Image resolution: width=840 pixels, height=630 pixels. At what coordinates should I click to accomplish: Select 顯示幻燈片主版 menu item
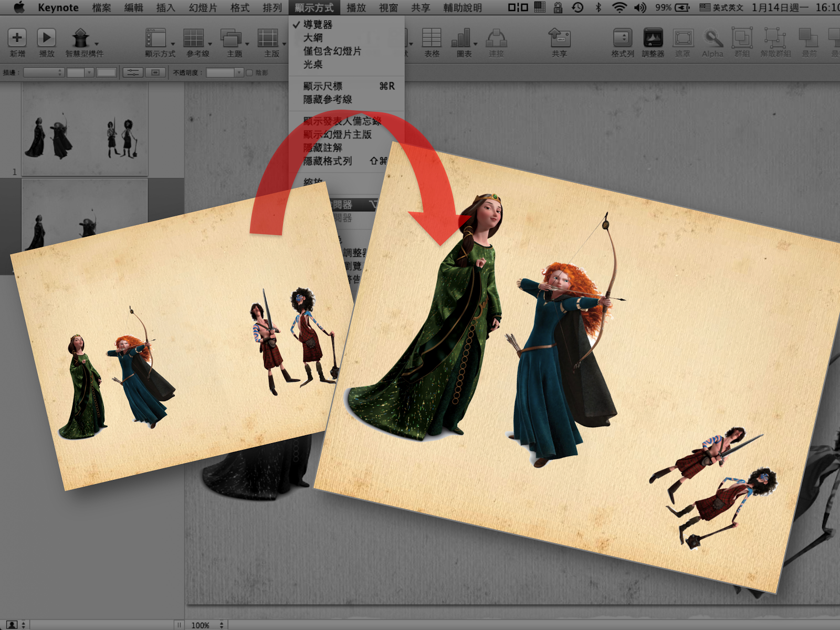346,134
